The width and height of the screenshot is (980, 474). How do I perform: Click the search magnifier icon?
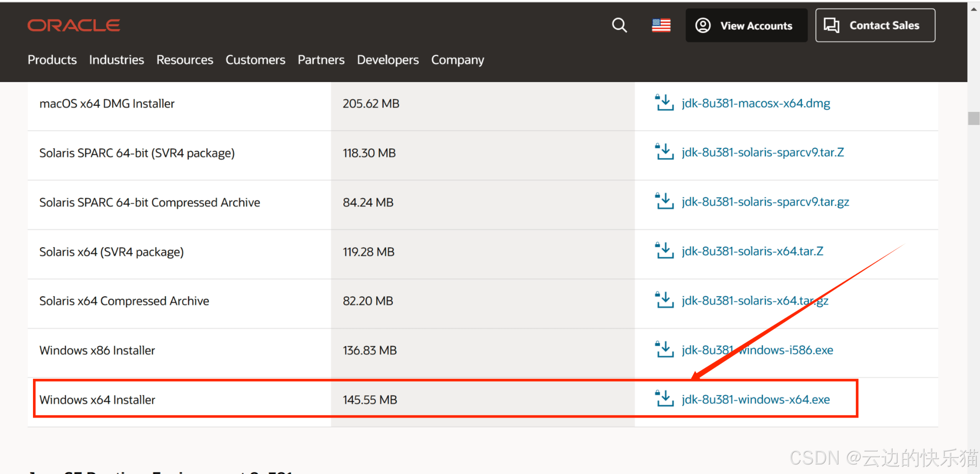[x=619, y=25]
